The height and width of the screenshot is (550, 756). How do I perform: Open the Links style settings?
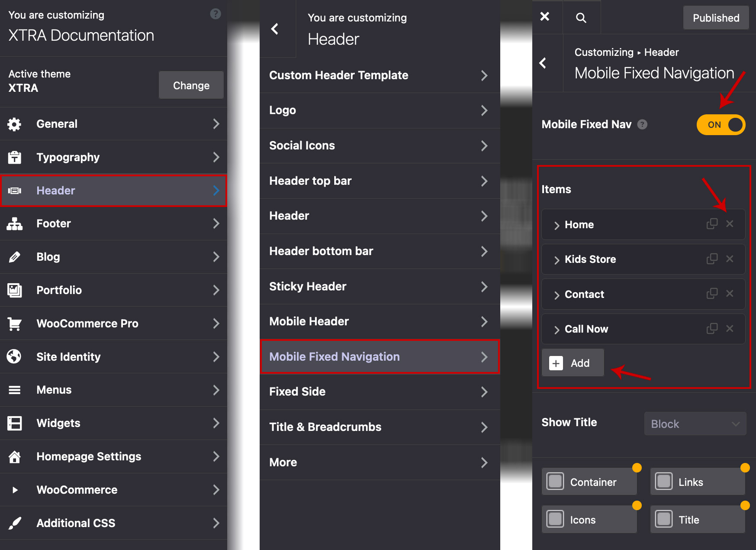[698, 482]
